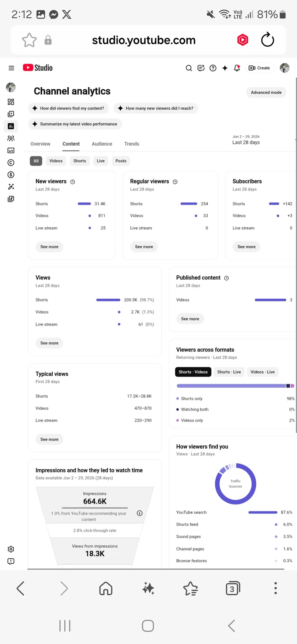Open the notifications bell
The image size is (297, 644).
[237, 68]
